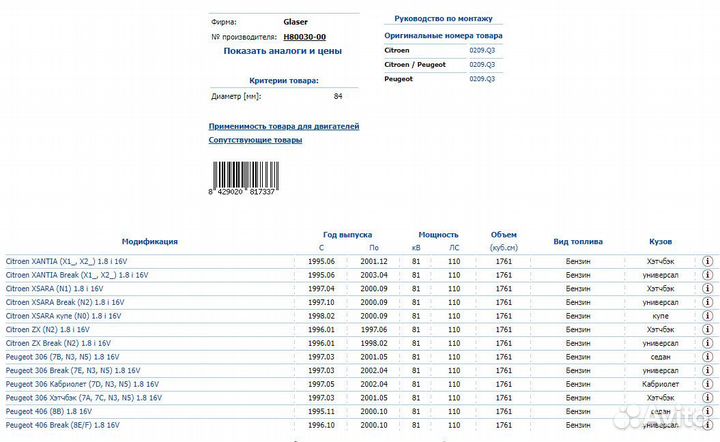Open info icon for Citroen XANTIA Break row
720x442 pixels.
[x=708, y=274]
